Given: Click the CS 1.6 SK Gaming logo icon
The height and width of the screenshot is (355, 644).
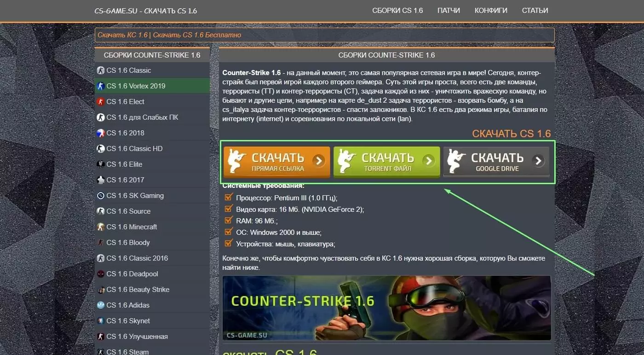Looking at the screenshot, I should (101, 196).
